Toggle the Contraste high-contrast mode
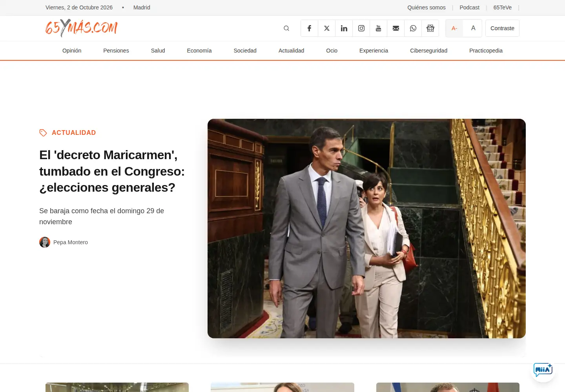Viewport: 565px width, 392px height. tap(502, 28)
